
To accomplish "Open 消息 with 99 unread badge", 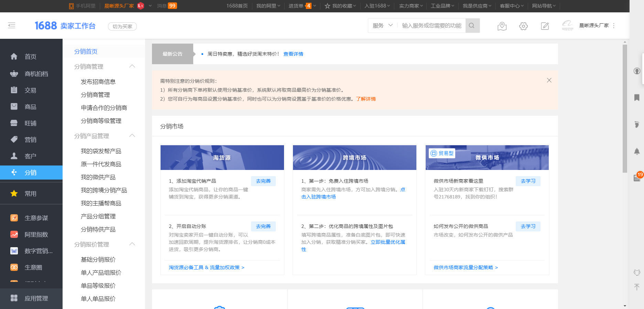I will 167,6.
